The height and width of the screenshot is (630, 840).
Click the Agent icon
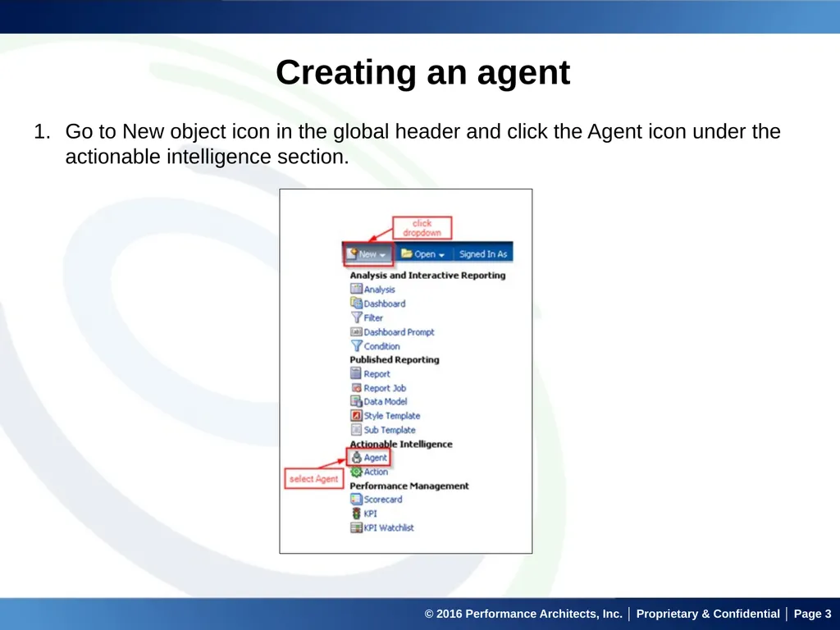tap(356, 458)
